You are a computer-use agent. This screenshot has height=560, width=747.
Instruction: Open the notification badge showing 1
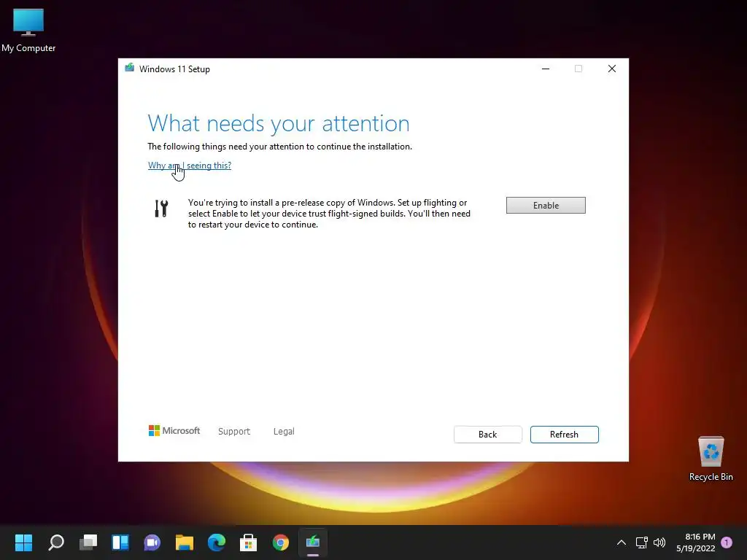727,542
